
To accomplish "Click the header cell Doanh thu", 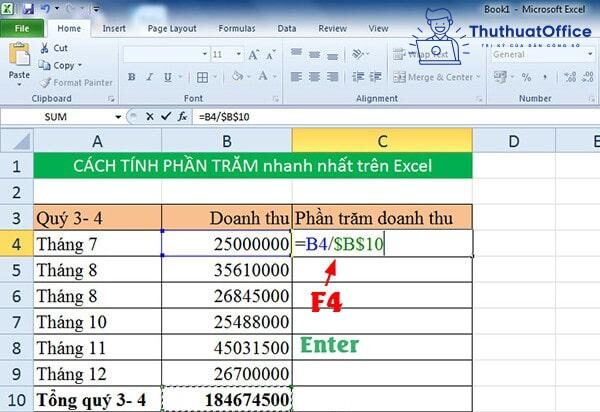I will (x=227, y=218).
